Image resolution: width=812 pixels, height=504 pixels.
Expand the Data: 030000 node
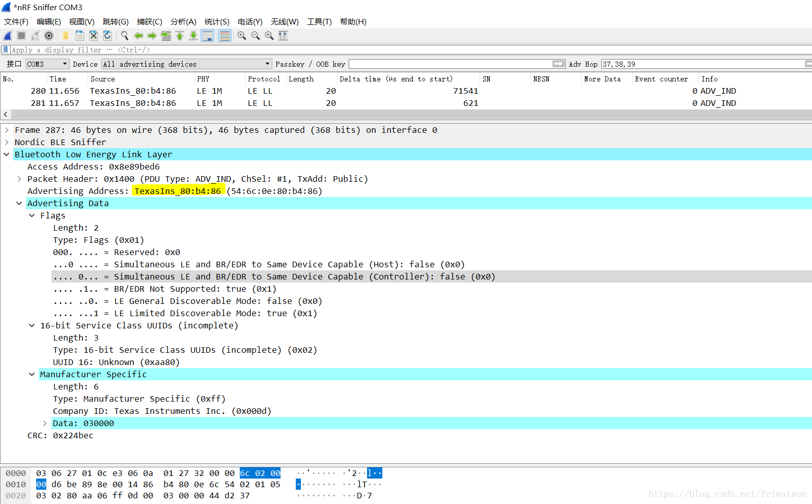[x=45, y=423]
